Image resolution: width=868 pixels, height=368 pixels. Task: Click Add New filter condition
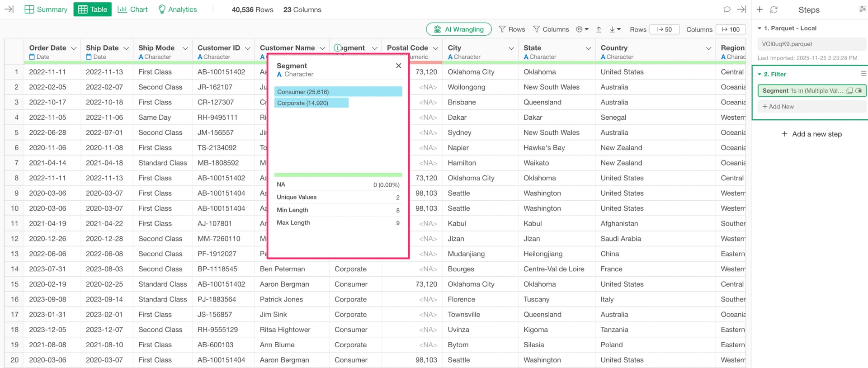tap(778, 107)
